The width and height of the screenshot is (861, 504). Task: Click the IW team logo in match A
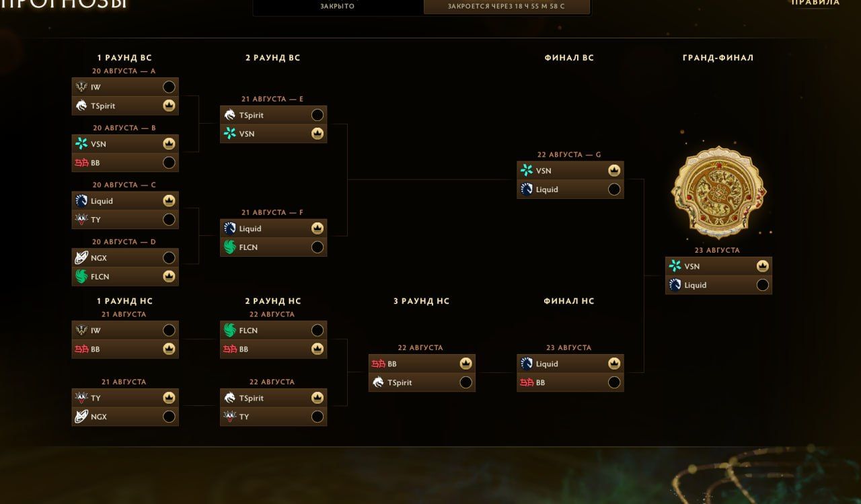[81, 87]
